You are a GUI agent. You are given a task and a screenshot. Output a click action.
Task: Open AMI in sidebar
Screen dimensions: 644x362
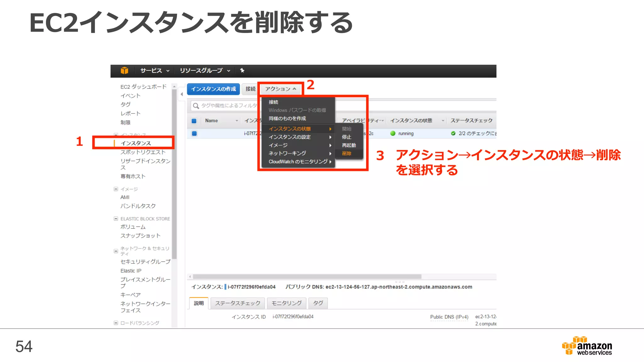125,197
